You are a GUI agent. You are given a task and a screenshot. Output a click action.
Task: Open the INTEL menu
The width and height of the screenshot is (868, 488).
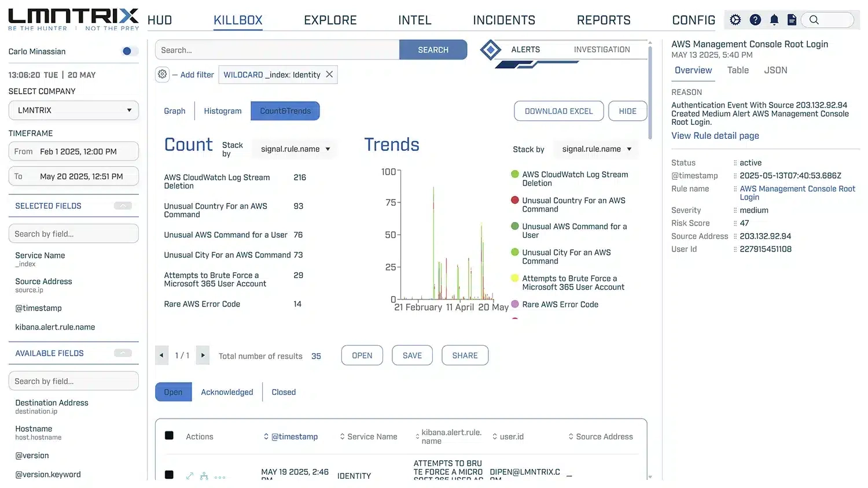[415, 20]
